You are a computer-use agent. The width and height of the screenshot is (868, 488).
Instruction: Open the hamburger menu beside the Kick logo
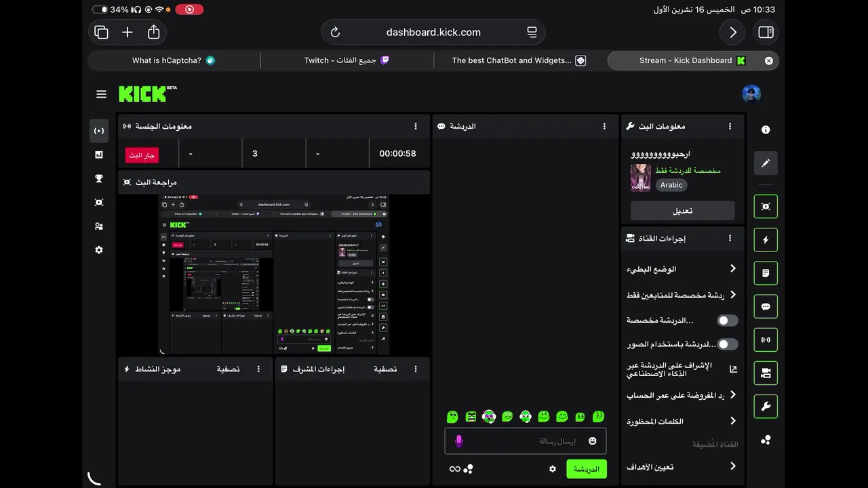(x=101, y=94)
